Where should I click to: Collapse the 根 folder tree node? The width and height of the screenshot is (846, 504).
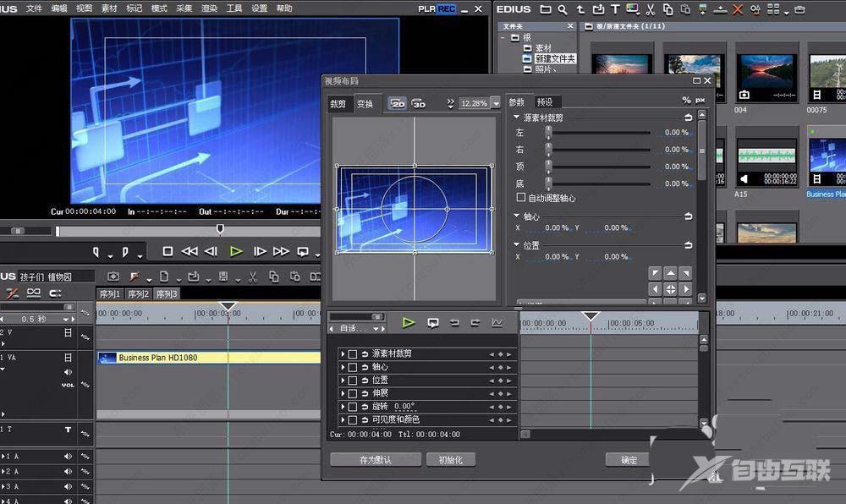click(503, 38)
